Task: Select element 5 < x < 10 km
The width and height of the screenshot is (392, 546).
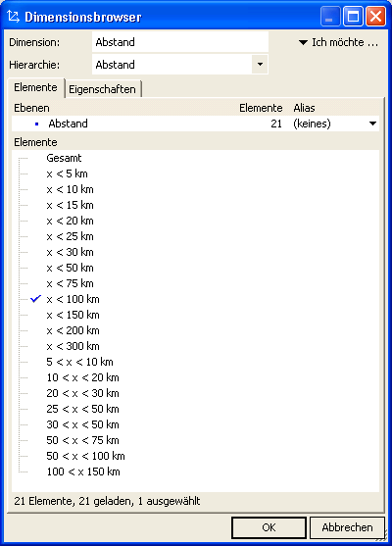Action: pyautogui.click(x=79, y=362)
